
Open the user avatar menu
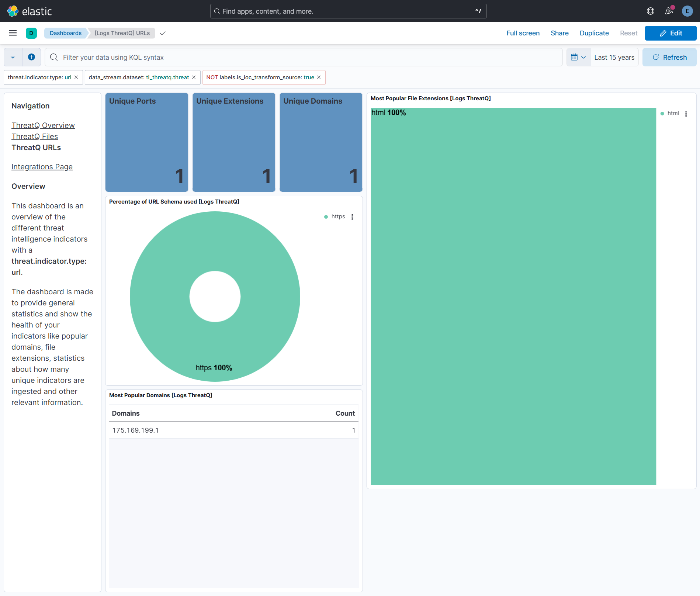click(687, 11)
